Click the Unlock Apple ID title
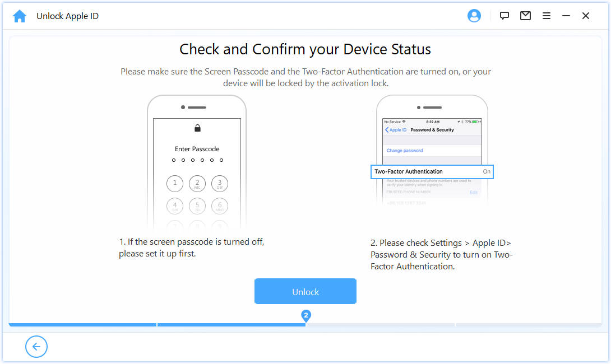Image resolution: width=611 pixels, height=364 pixels. [67, 16]
